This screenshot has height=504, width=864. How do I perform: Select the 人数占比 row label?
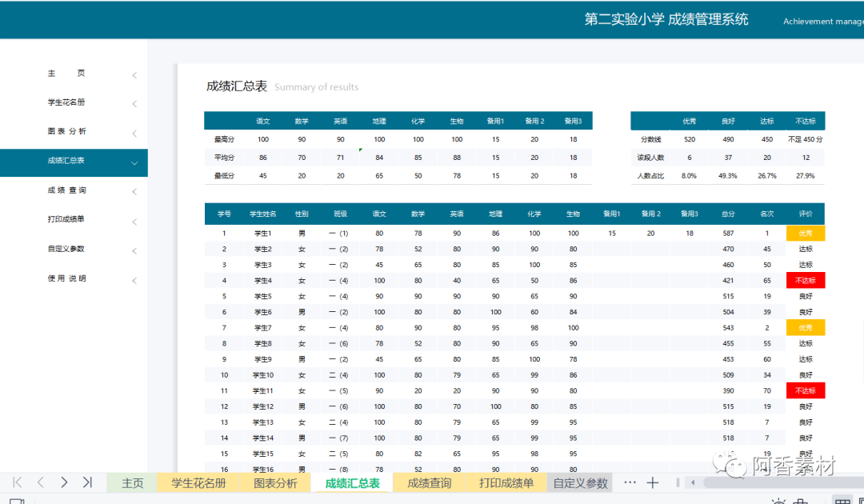tap(650, 176)
